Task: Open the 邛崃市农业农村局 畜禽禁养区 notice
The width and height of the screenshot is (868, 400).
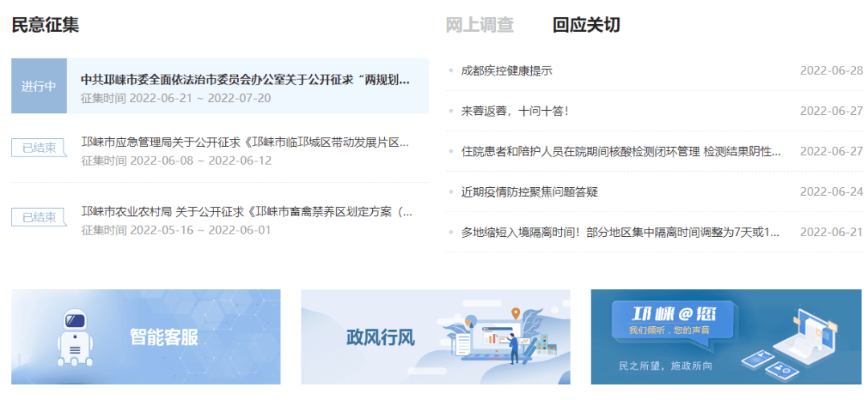Action: 247,211
